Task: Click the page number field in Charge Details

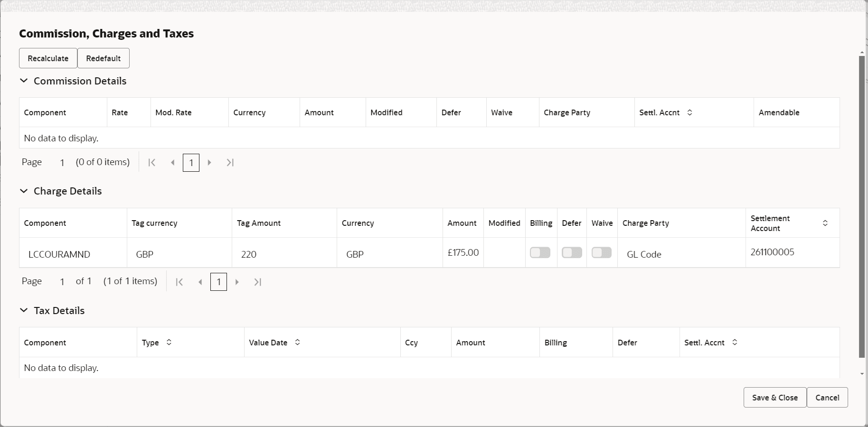Action: click(218, 281)
